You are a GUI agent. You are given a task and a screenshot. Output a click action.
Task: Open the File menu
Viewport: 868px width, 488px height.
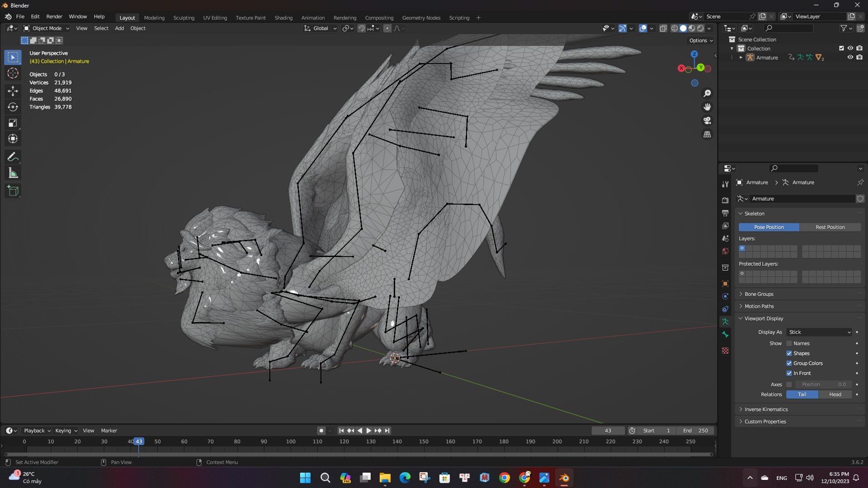click(x=20, y=17)
